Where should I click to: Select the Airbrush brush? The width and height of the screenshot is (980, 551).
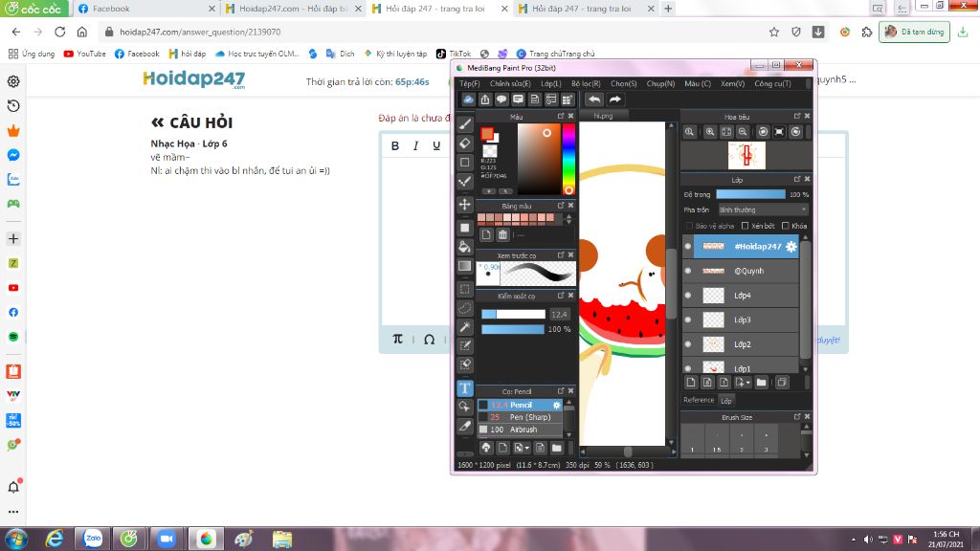(x=520, y=430)
